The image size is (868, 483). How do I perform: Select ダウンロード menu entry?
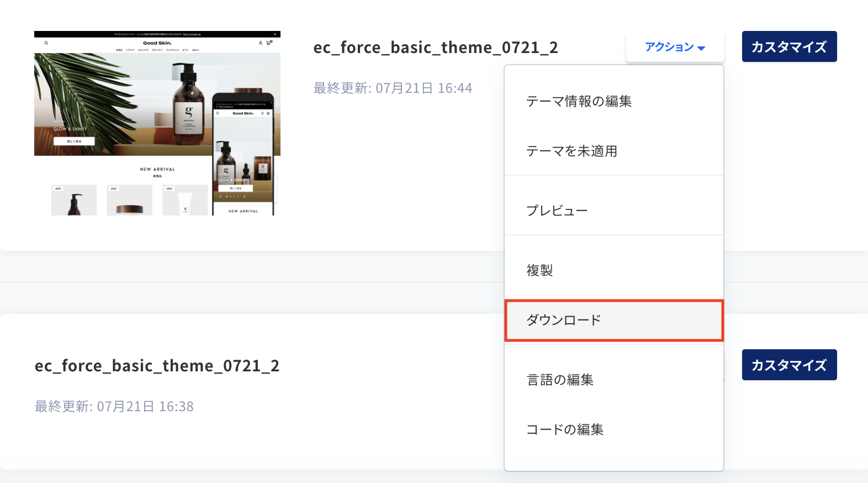613,320
